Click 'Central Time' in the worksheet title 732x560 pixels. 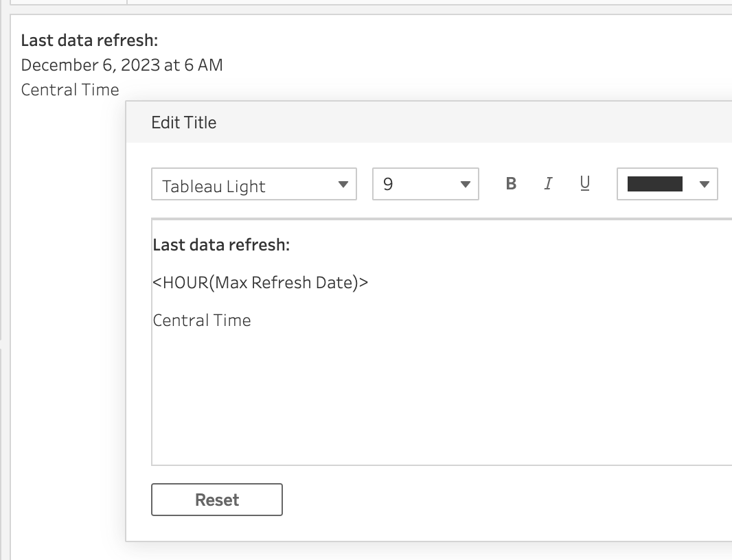(x=70, y=90)
